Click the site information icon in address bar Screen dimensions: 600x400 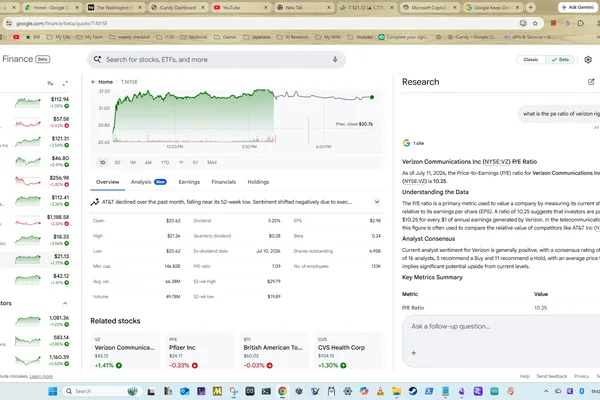tap(8, 23)
